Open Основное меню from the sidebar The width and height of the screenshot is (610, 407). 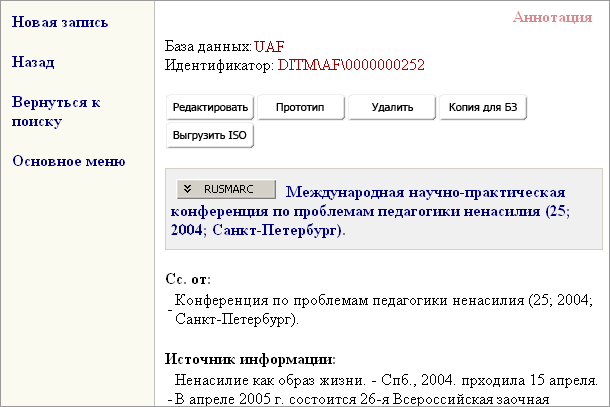68,161
